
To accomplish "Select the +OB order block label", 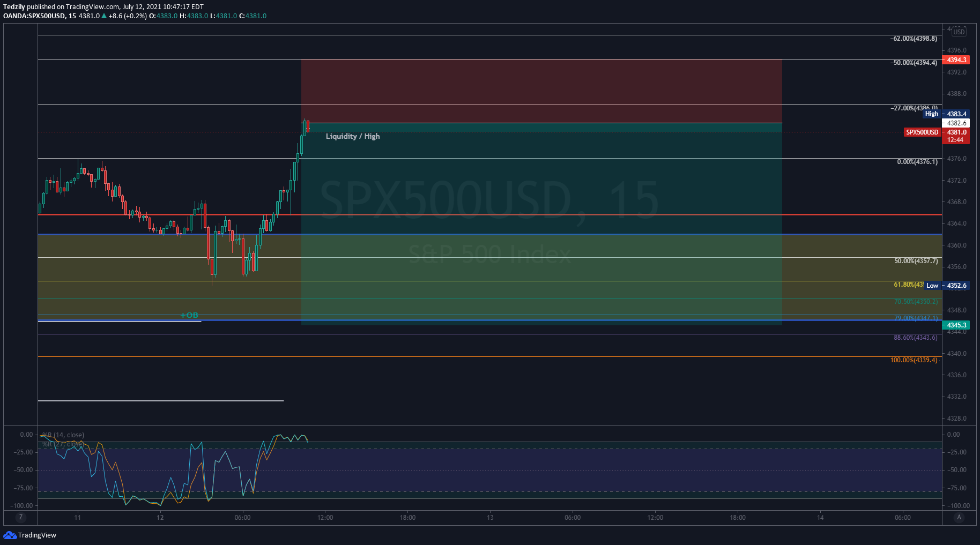I will pyautogui.click(x=189, y=315).
